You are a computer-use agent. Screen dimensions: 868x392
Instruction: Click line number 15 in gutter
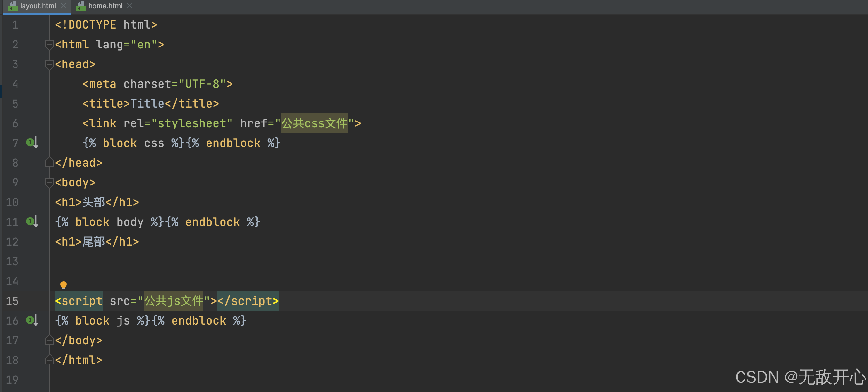pyautogui.click(x=12, y=301)
